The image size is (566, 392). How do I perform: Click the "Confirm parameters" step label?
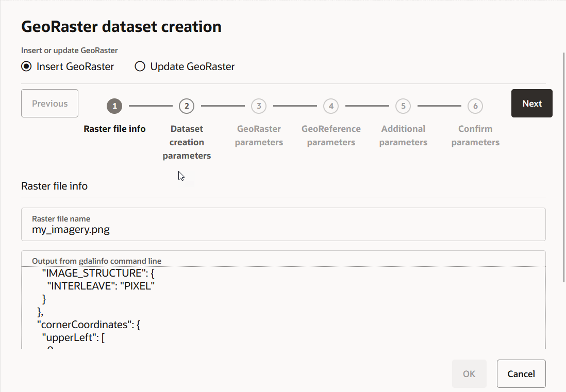(x=475, y=135)
